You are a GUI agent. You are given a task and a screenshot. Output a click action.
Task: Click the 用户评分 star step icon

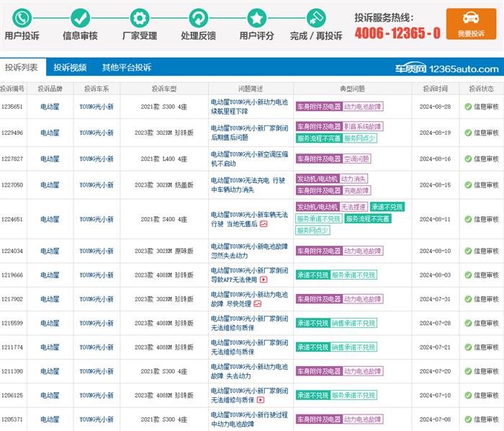tap(257, 18)
